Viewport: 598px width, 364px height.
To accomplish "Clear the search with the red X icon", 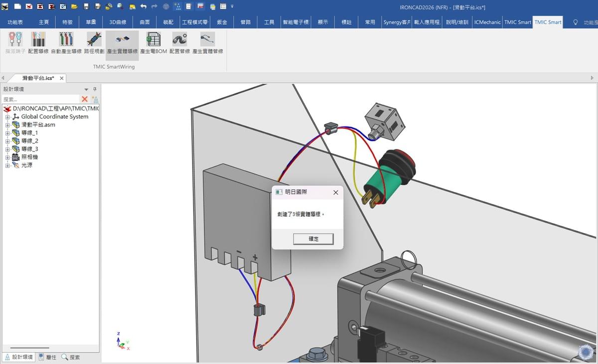I will tap(85, 99).
